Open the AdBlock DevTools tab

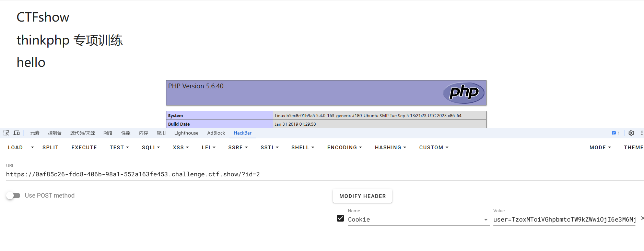pos(216,133)
